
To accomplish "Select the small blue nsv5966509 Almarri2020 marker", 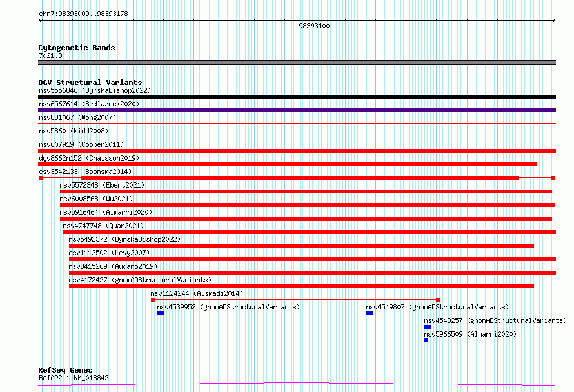I will pyautogui.click(x=426, y=340).
